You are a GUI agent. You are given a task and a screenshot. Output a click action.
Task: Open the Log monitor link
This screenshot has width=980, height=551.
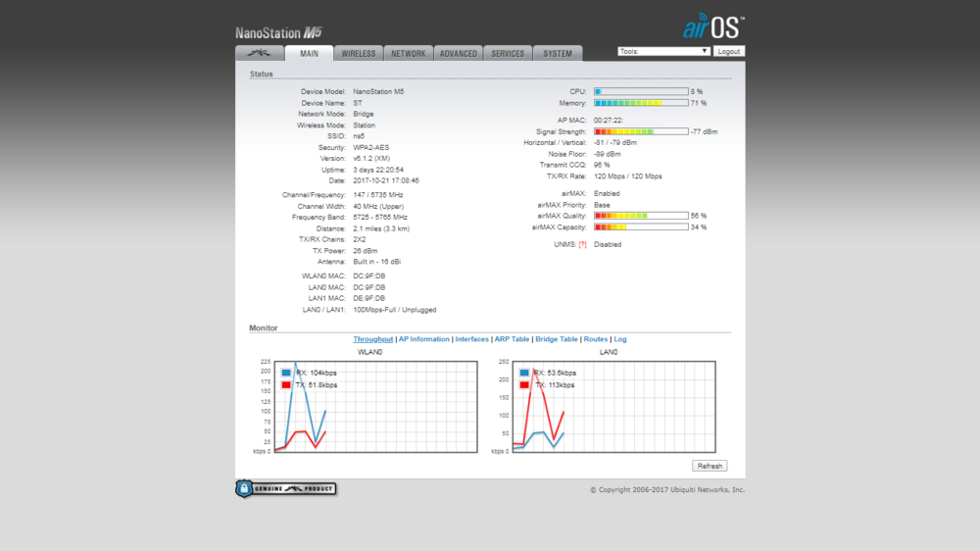coord(620,339)
